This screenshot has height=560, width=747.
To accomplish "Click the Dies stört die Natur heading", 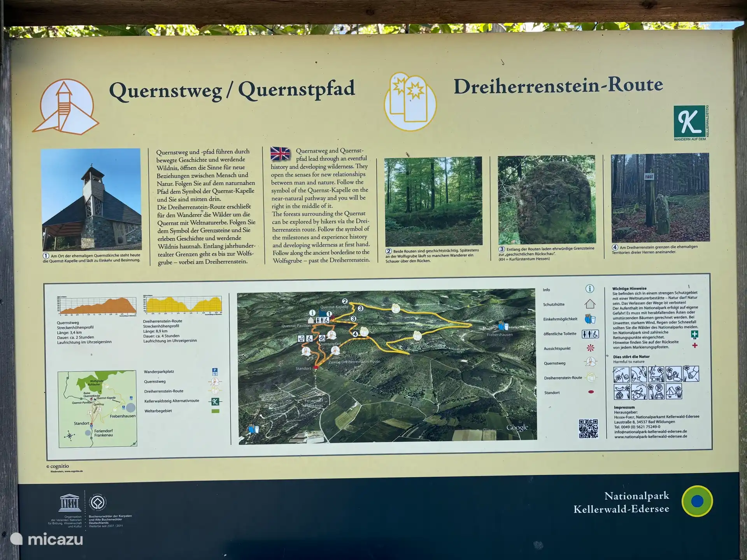I will [631, 357].
